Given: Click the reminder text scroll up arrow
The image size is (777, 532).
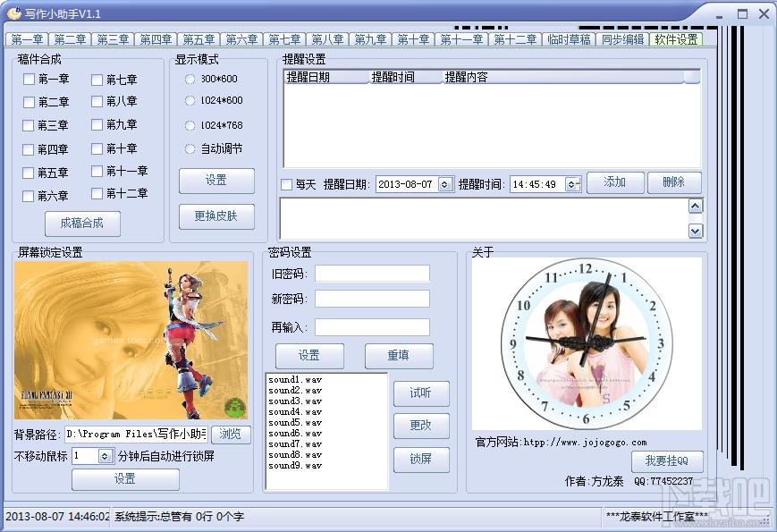Looking at the screenshot, I should coord(696,206).
